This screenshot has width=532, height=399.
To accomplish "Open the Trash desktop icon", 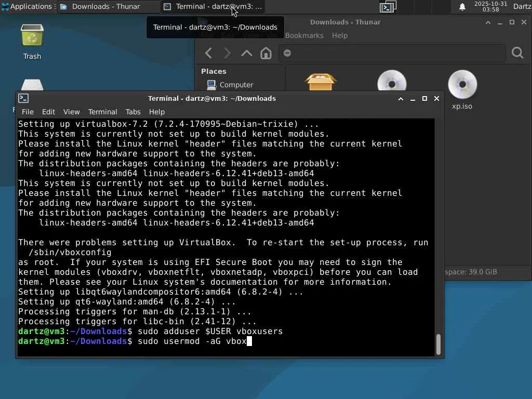I will (x=32, y=42).
